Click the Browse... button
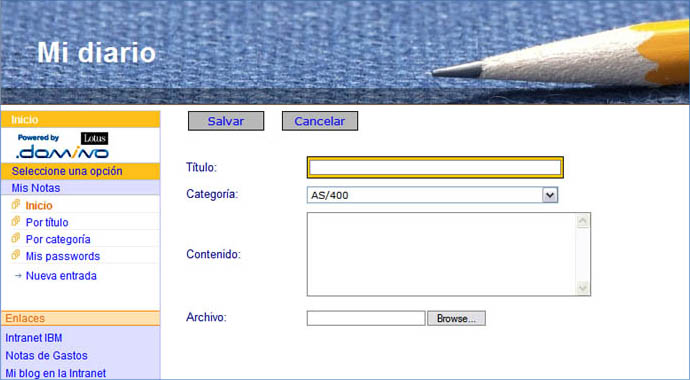Image resolution: width=690 pixels, height=380 pixels. tap(456, 318)
